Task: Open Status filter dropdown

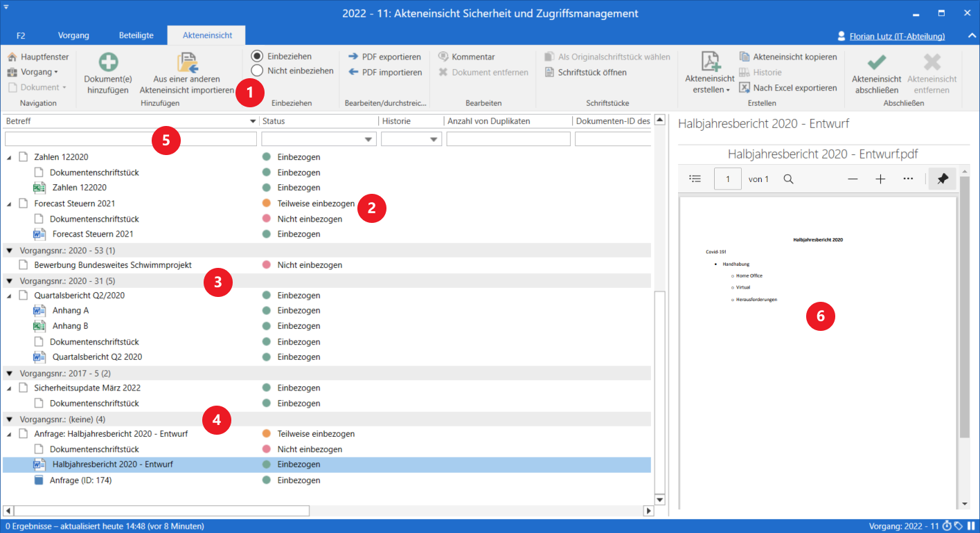Action: pyautogui.click(x=368, y=139)
